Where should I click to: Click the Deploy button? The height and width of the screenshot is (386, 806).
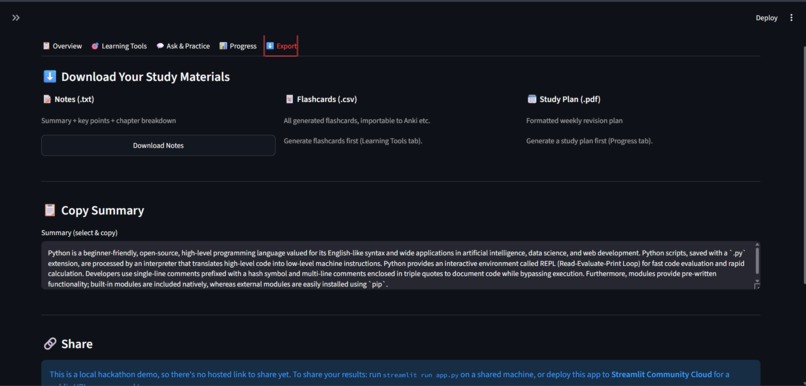point(766,18)
